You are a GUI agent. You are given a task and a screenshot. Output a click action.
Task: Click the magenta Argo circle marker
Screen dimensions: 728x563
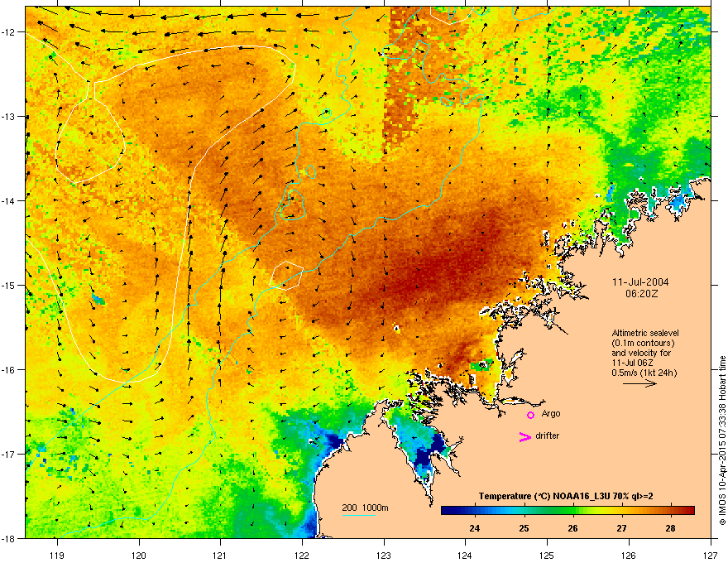pyautogui.click(x=530, y=415)
